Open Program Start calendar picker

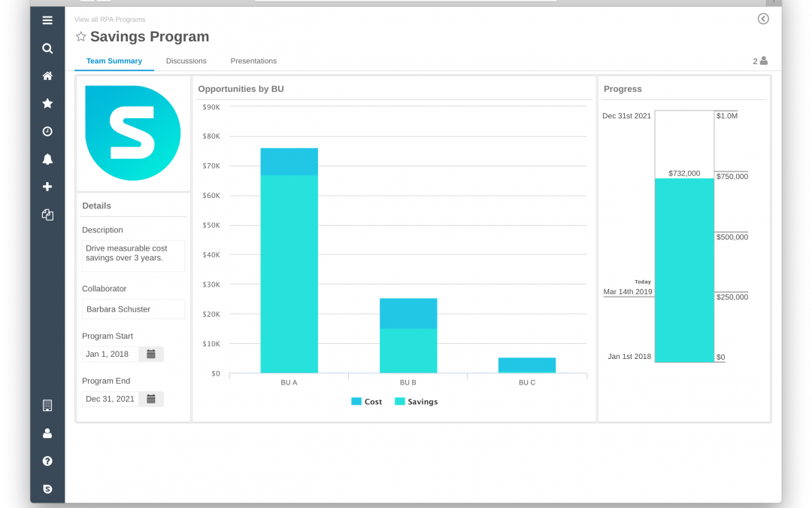coord(151,354)
